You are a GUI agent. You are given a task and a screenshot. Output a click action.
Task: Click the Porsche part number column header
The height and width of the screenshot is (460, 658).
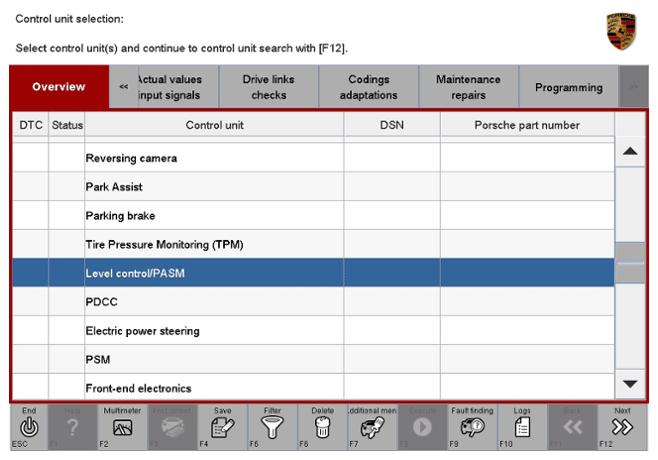coord(527,125)
